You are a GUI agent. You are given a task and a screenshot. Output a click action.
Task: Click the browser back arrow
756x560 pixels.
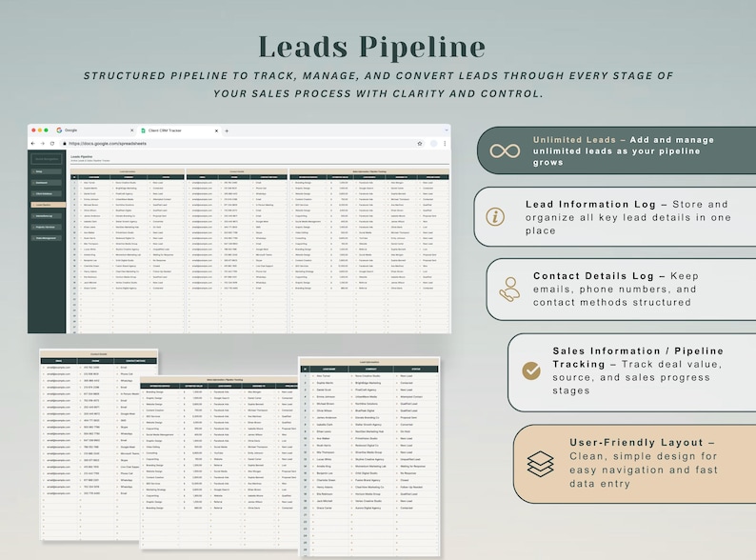[x=32, y=143]
